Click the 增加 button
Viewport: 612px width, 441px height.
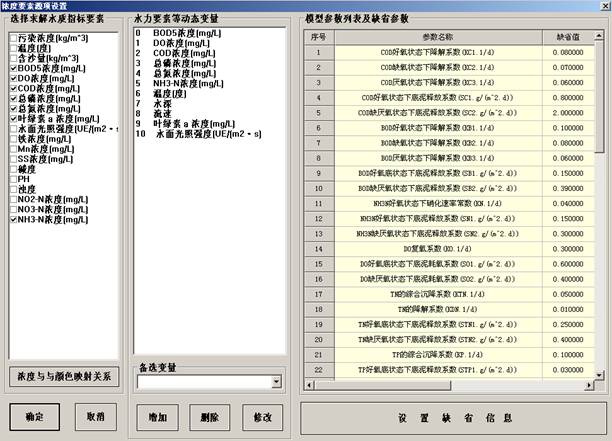pyautogui.click(x=158, y=415)
